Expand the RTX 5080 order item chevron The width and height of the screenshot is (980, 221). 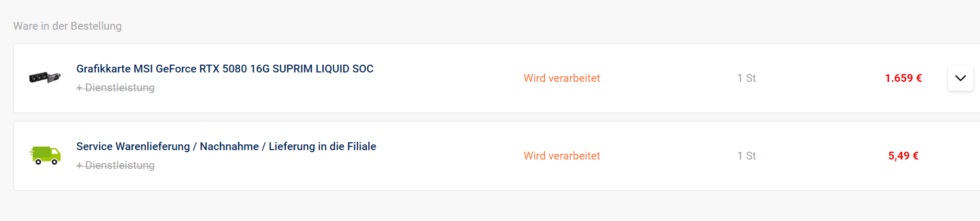click(960, 78)
